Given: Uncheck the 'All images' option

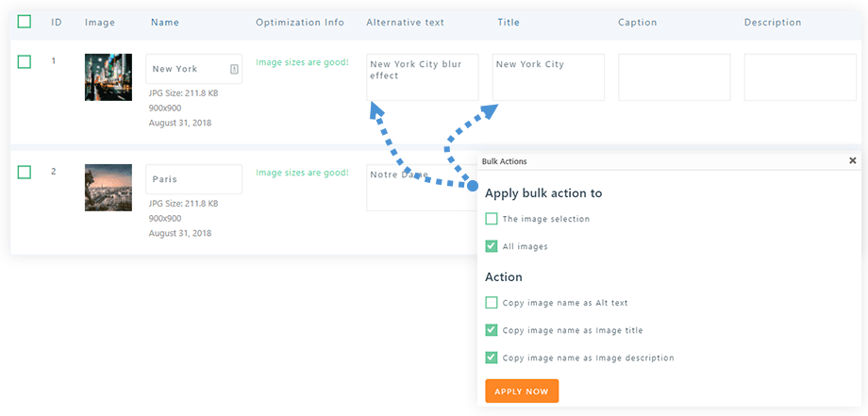Looking at the screenshot, I should [492, 246].
